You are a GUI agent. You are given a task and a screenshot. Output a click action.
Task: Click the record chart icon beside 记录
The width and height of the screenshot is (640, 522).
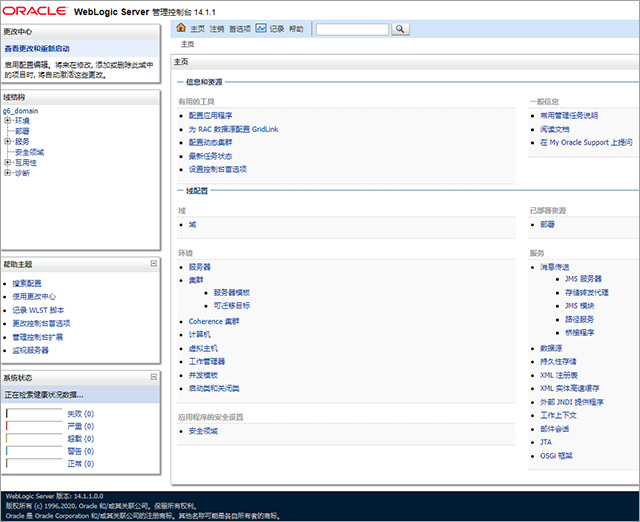261,28
